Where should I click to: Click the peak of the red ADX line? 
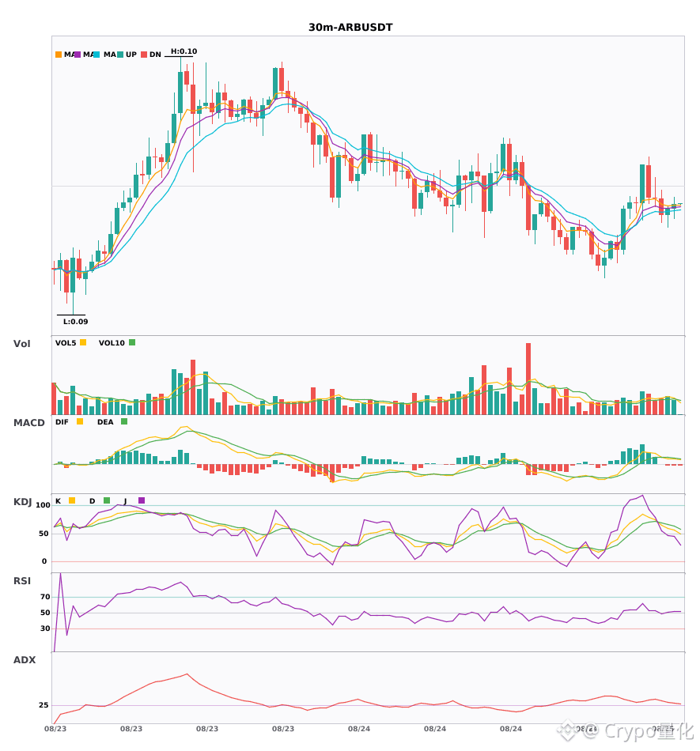(x=187, y=674)
